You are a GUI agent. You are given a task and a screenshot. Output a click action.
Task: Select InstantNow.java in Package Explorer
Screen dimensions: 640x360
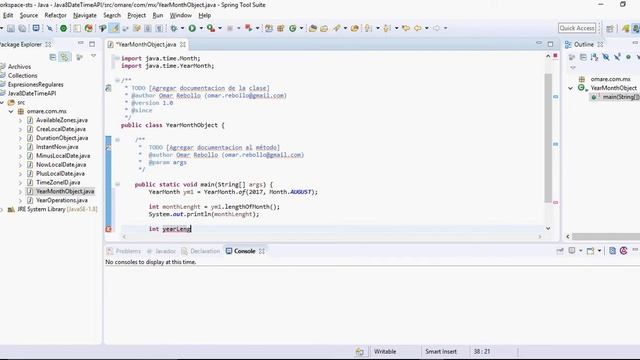pyautogui.click(x=57, y=147)
